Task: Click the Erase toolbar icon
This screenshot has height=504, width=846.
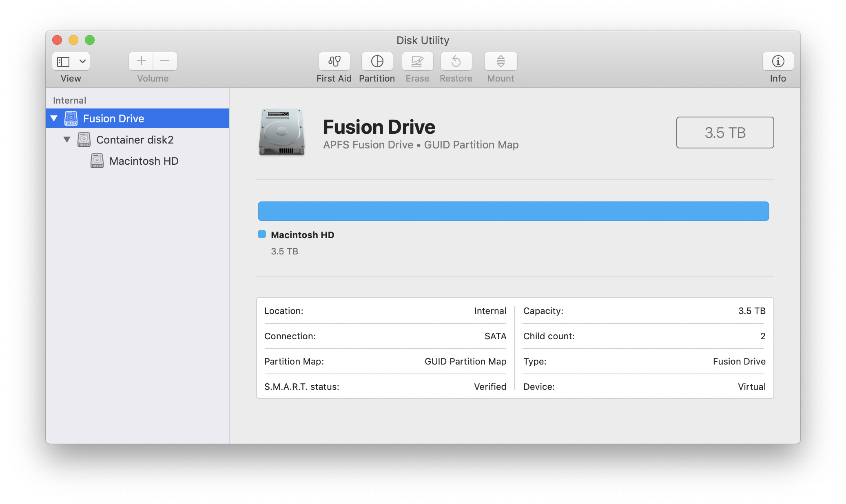Action: coord(417,61)
